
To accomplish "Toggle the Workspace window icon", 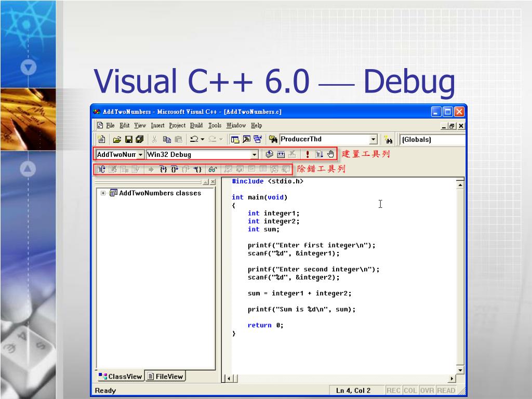I will point(235,139).
